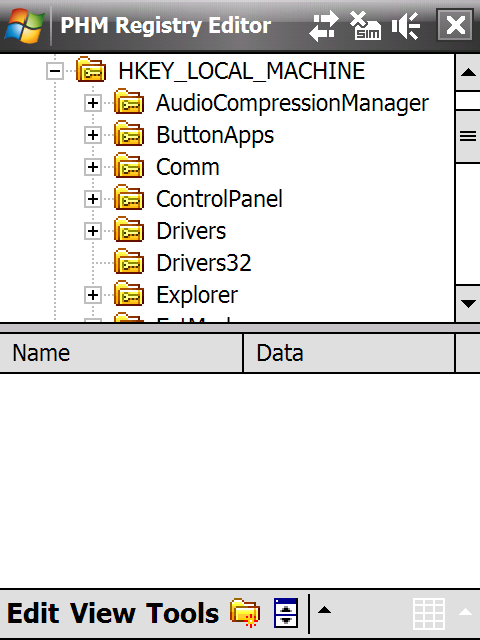
Task: Expand the ControlPanel key
Action: (93, 199)
